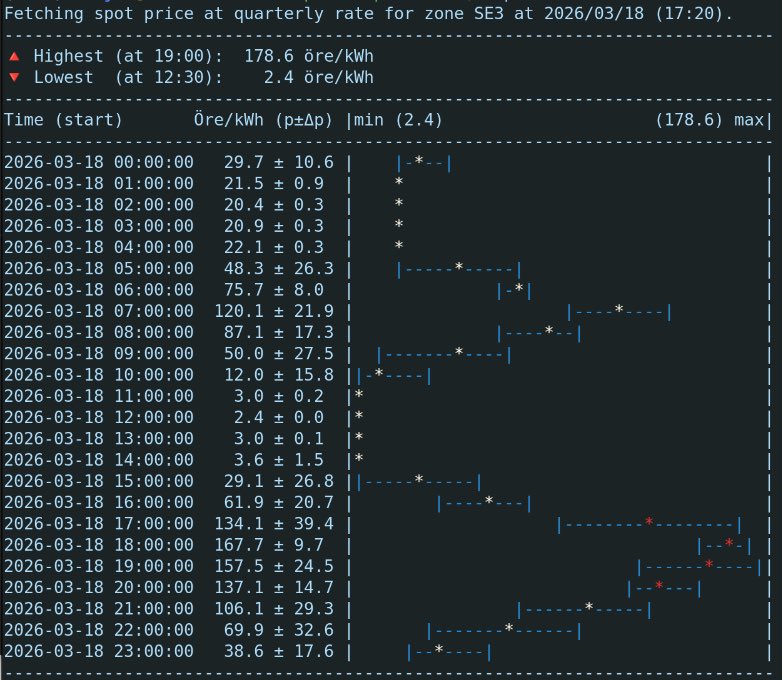Click the red asterisk on the 17:00 chart row
The image size is (782, 680).
[649, 521]
